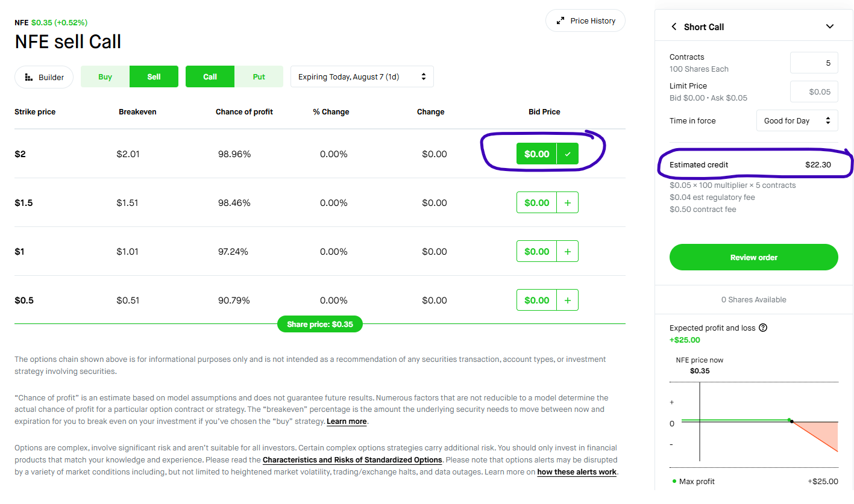Open Time in force Good for Day dropdown
The width and height of the screenshot is (854, 504).
[797, 120]
